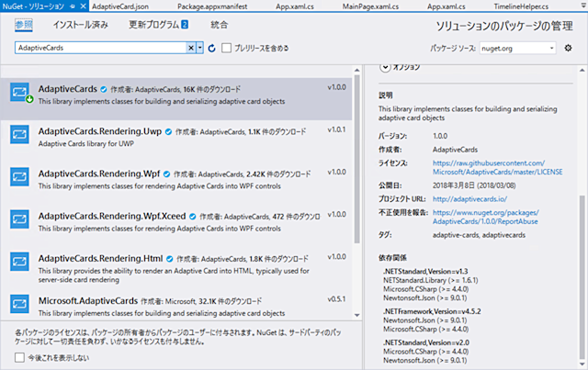The height and width of the screenshot is (370, 588).
Task: Select the AdaptiveCards.Rendering.Uwp package name
Action: [x=100, y=131]
